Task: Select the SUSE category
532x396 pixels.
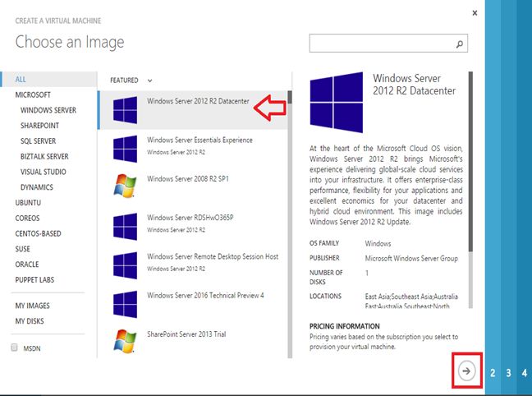Action: [22, 249]
